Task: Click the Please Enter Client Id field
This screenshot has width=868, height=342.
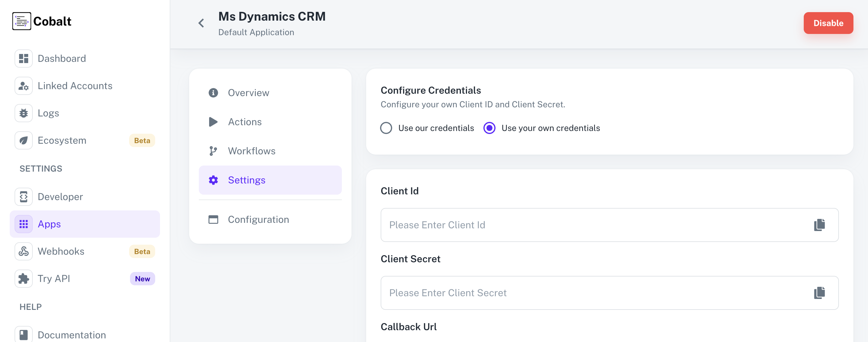Action: coord(573,225)
